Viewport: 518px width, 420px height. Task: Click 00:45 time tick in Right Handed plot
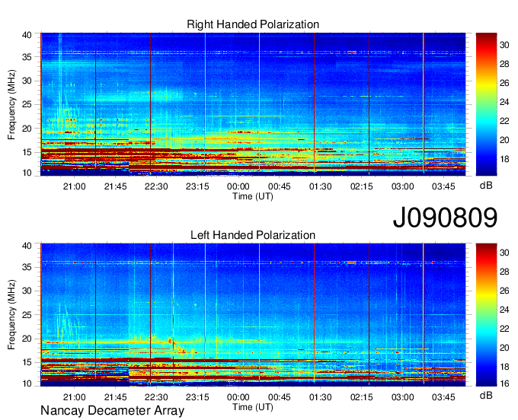[279, 186]
